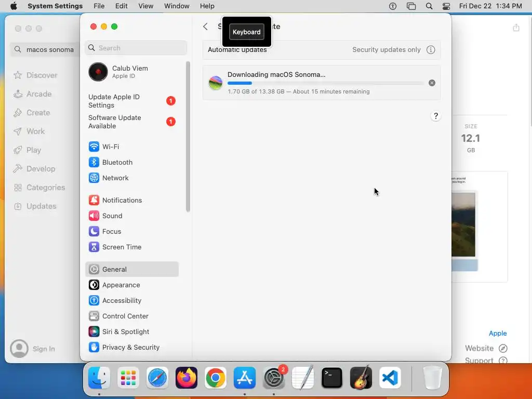Open Privacy & Security settings
532x399 pixels.
point(131,348)
